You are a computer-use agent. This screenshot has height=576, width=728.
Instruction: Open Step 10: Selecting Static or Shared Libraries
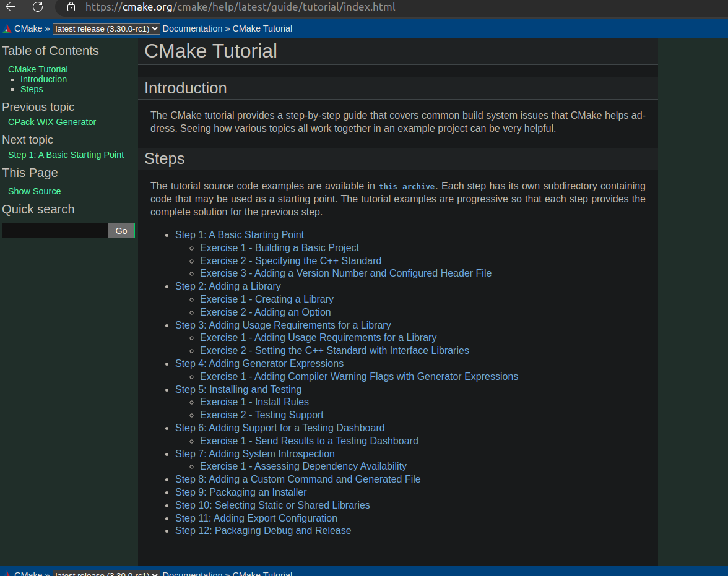click(x=272, y=505)
